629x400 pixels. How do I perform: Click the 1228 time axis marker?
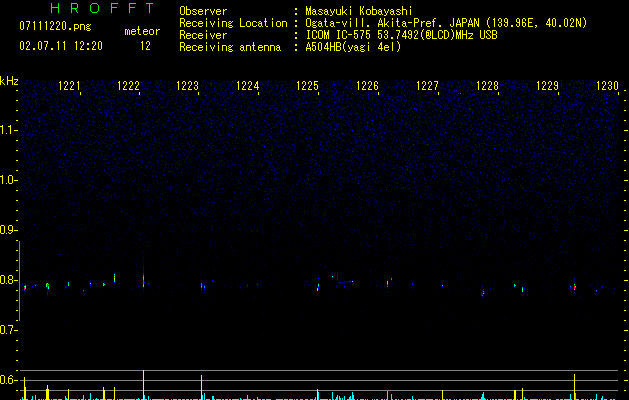[x=487, y=86]
